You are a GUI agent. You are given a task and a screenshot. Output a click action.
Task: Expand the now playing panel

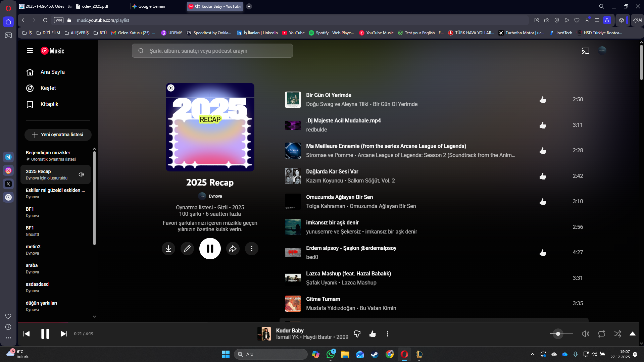[633, 334]
